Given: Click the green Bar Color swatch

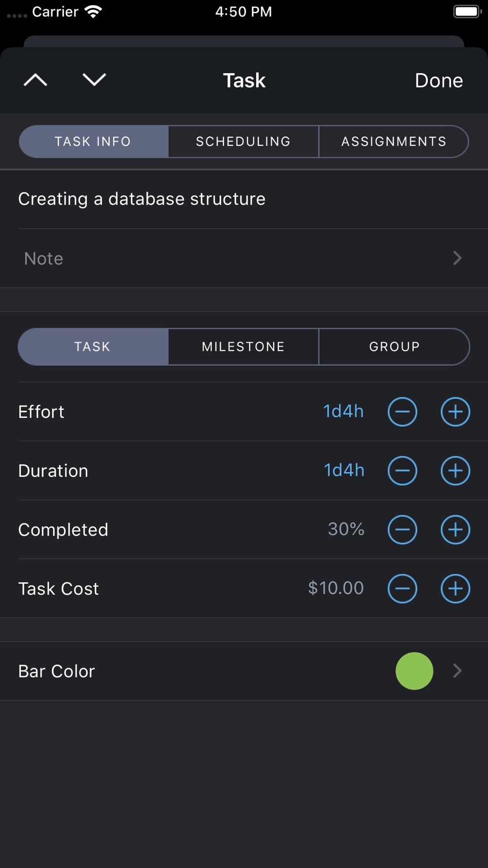Looking at the screenshot, I should pyautogui.click(x=414, y=671).
